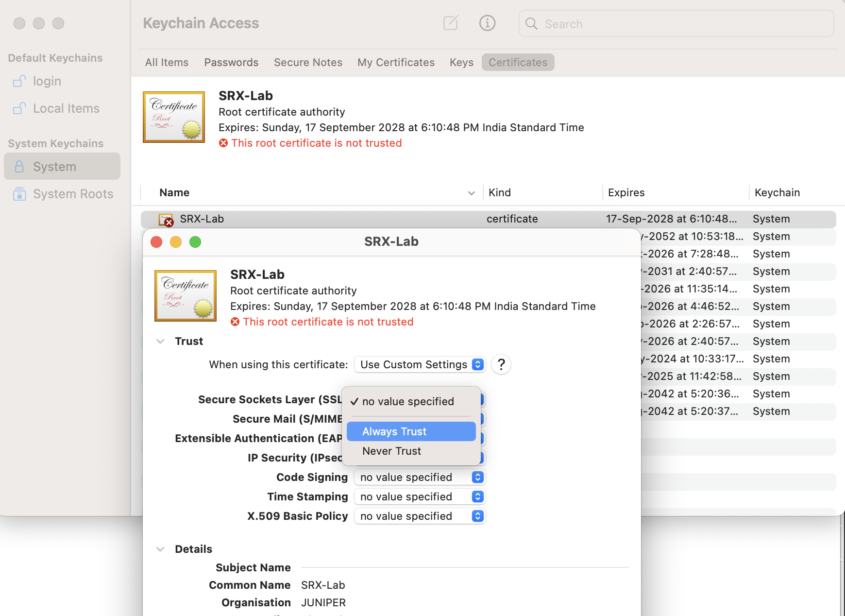The image size is (845, 616).
Task: Click the Trust help question mark button
Action: coord(501,364)
